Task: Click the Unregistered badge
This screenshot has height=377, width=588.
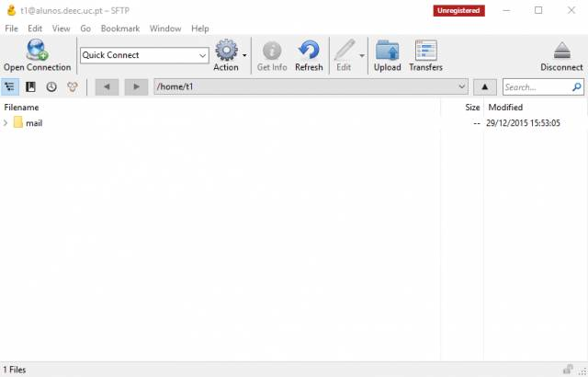Action: pos(459,10)
